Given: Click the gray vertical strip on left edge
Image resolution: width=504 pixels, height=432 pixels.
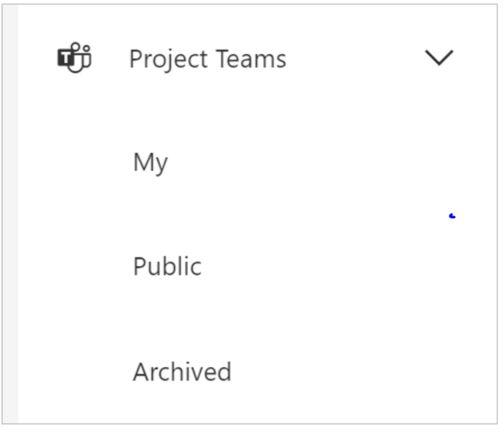Looking at the screenshot, I should point(10,214).
